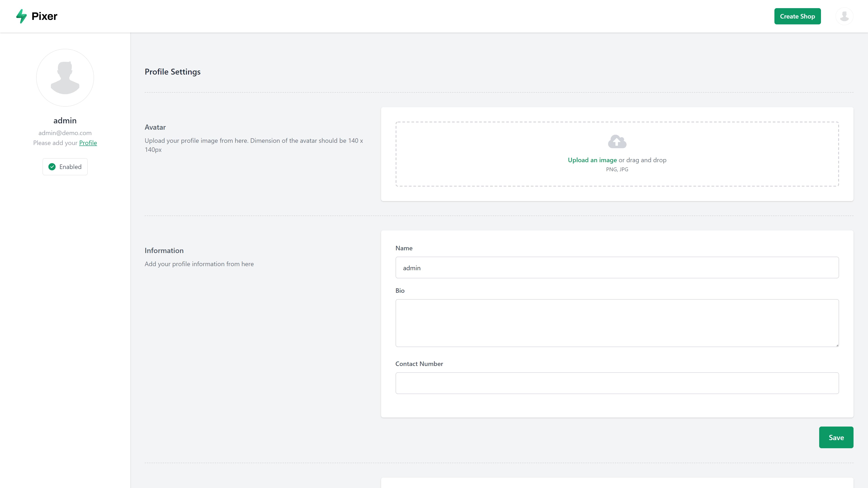The height and width of the screenshot is (488, 868).
Task: Click the cloud upload icon in avatar area
Action: [617, 141]
